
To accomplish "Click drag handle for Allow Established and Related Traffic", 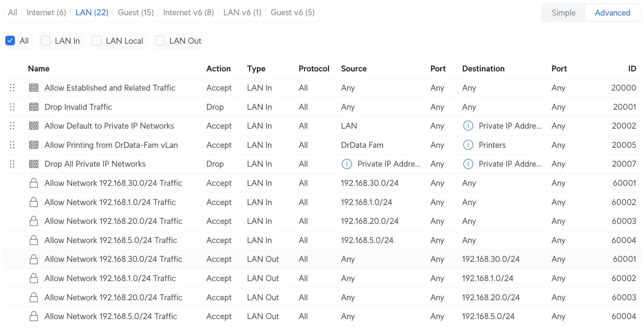I will click(12, 88).
